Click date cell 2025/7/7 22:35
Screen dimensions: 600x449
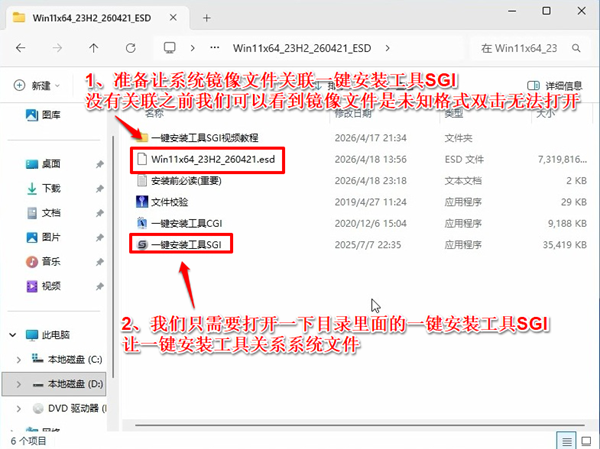click(x=368, y=245)
